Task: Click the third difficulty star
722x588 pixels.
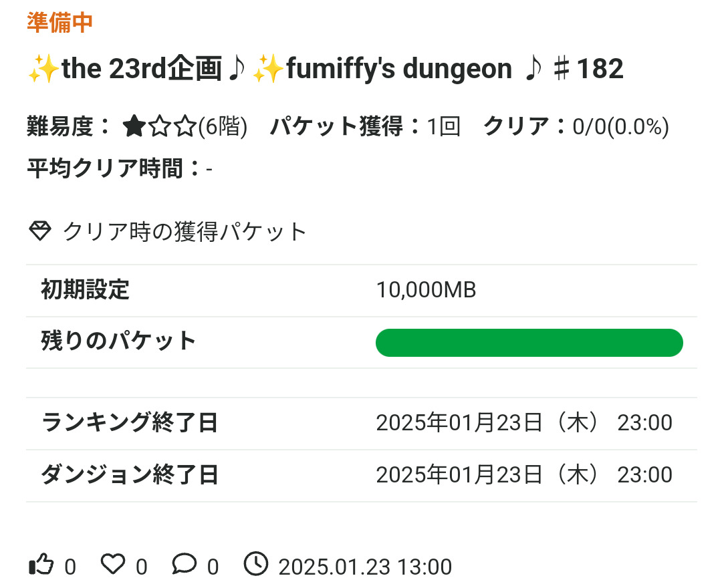Action: coord(184,126)
